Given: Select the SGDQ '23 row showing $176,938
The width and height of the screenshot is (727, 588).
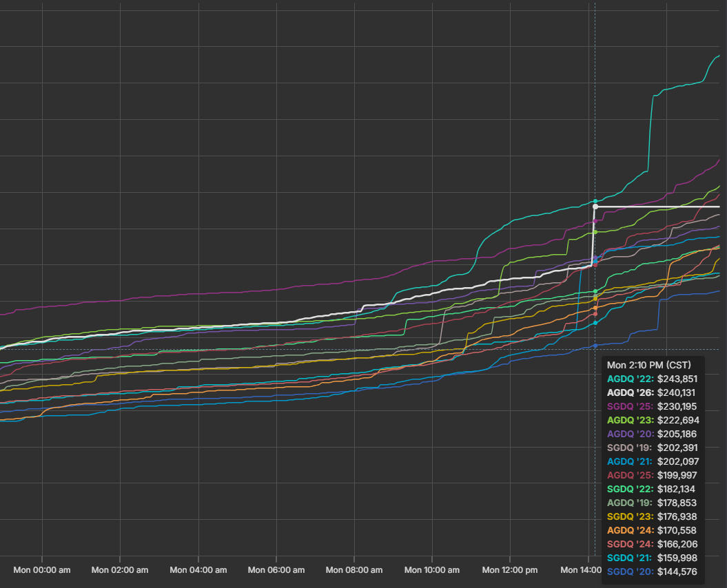Looking at the screenshot, I should point(652,516).
